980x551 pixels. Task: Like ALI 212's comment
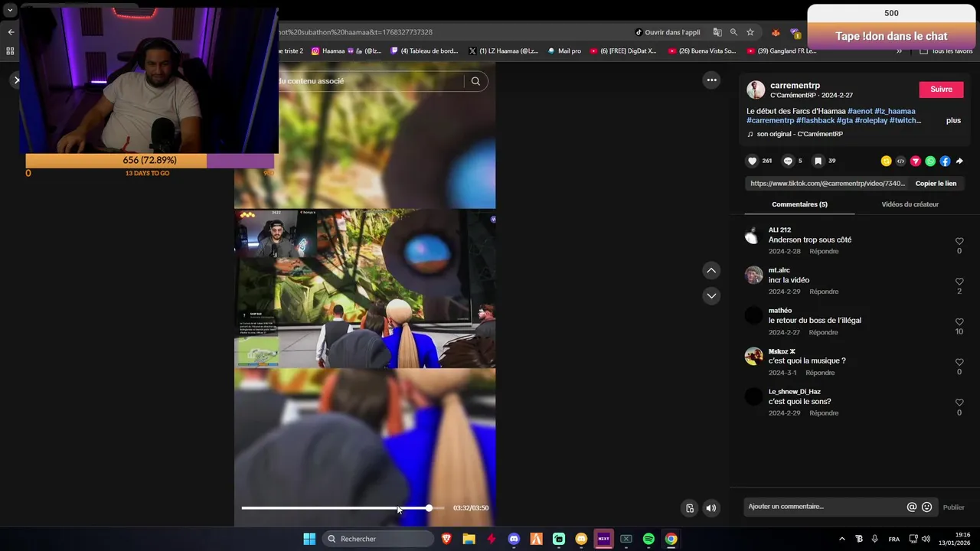959,241
